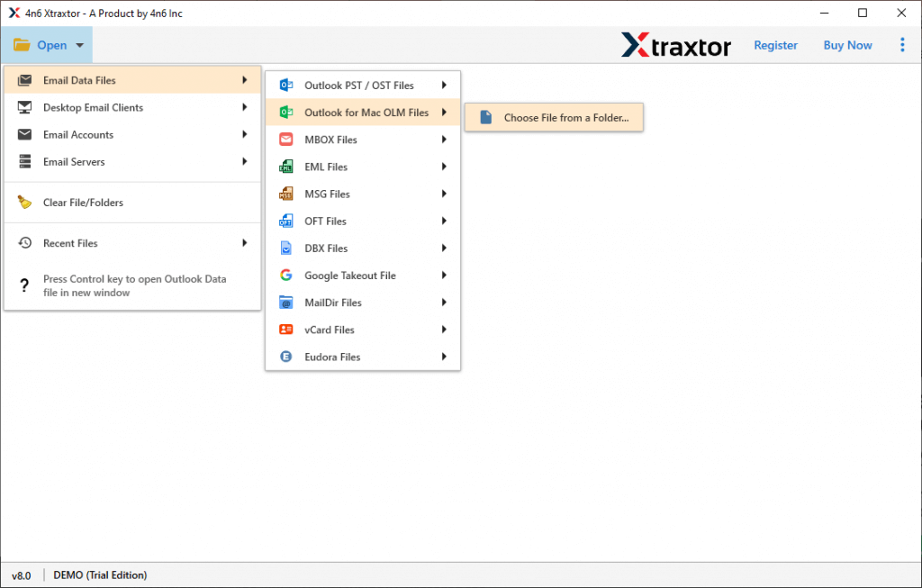Screen dimensions: 922x588
Task: Click the vCard Files icon
Action: tap(288, 329)
